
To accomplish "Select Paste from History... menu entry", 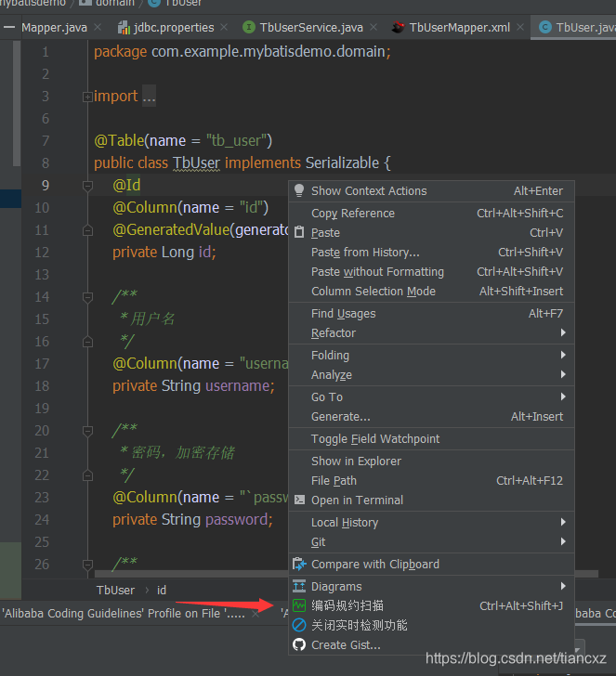I will (x=431, y=253).
